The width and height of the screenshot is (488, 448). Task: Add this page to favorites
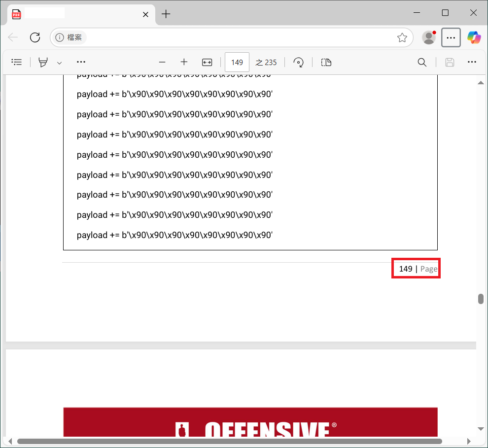click(x=402, y=37)
